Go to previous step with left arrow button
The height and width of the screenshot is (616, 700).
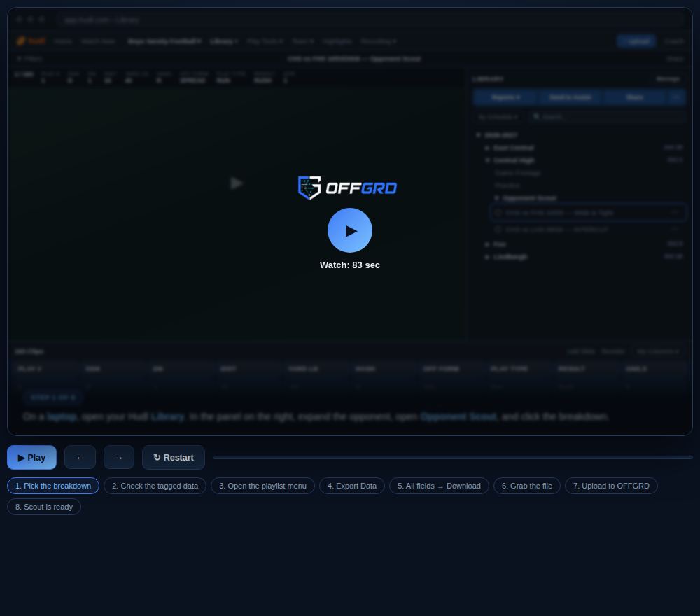pyautogui.click(x=80, y=458)
